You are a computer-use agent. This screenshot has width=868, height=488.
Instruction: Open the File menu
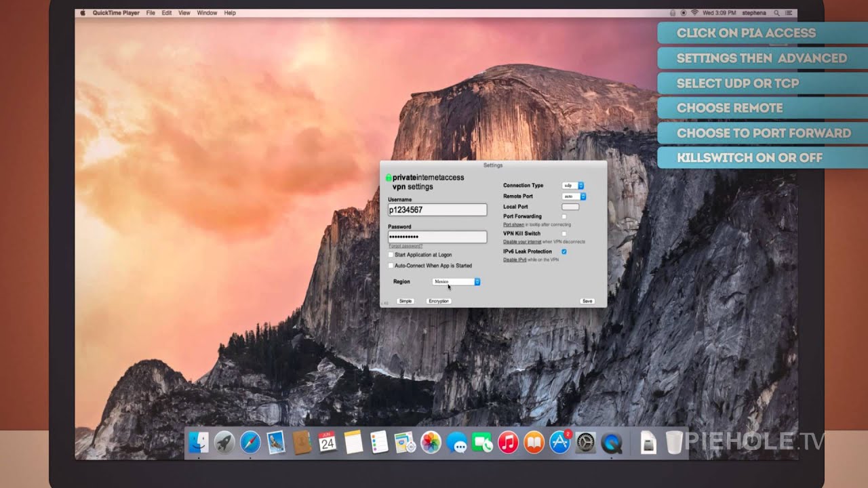(151, 13)
